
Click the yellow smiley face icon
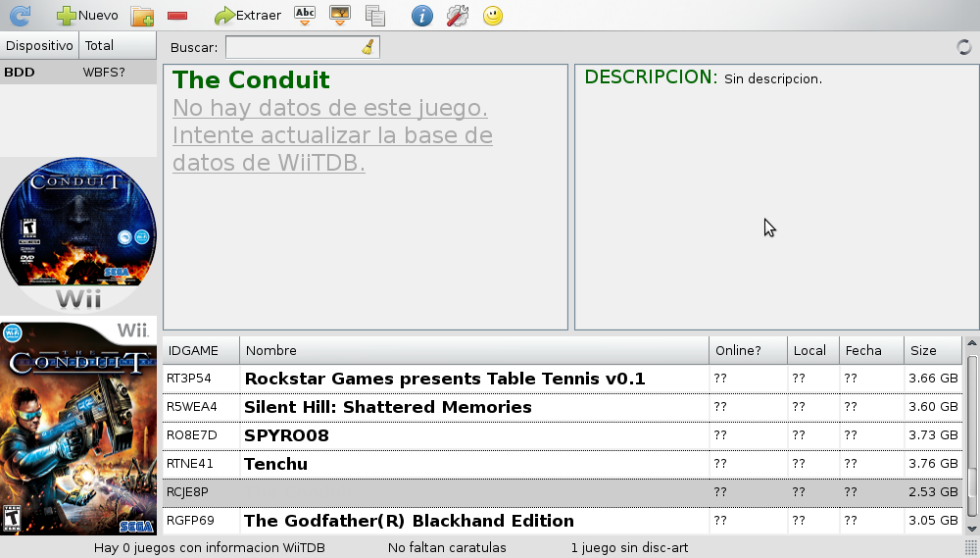(x=493, y=16)
